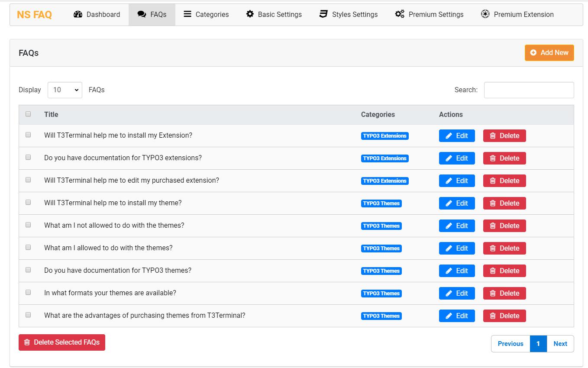Viewport: 588px width, 368px height.
Task: Click trash icon on Delete Selected FAQs
Action: coord(27,342)
